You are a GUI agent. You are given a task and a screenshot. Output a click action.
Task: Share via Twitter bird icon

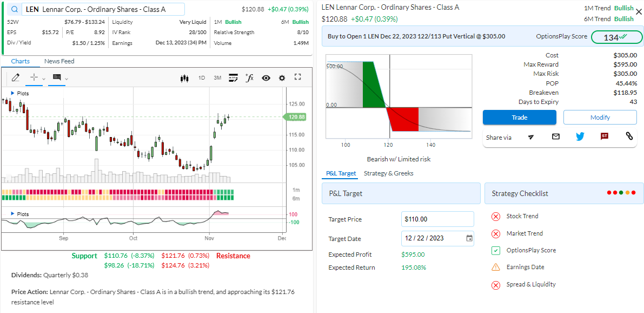(x=580, y=136)
